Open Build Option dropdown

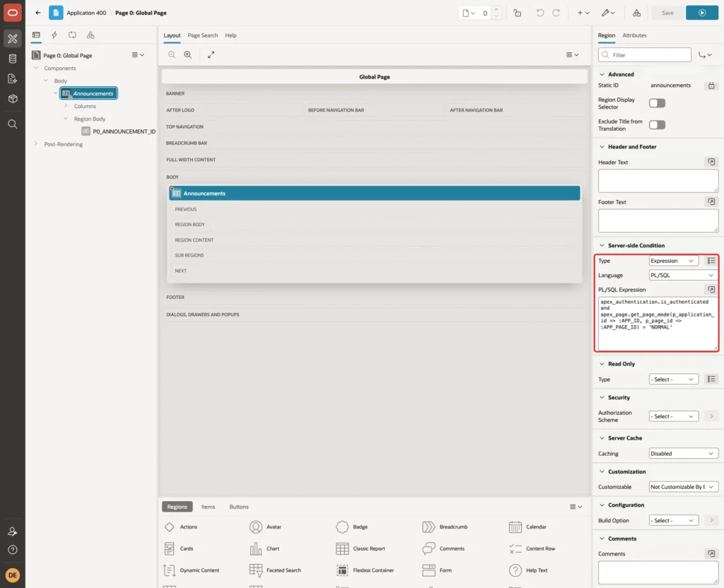click(673, 521)
